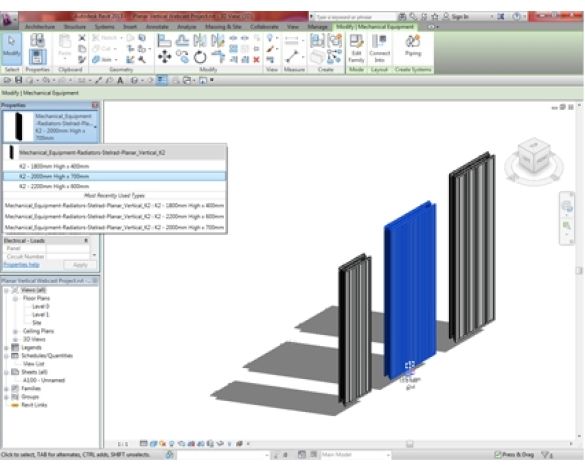Click the red Delete X icon
585x471 pixels.
coord(256,59)
